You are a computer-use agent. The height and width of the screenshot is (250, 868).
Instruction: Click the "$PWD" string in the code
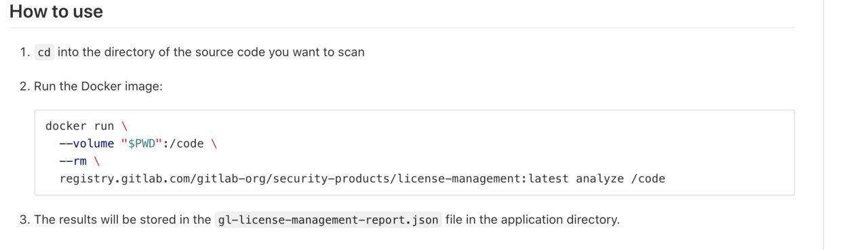[143, 144]
